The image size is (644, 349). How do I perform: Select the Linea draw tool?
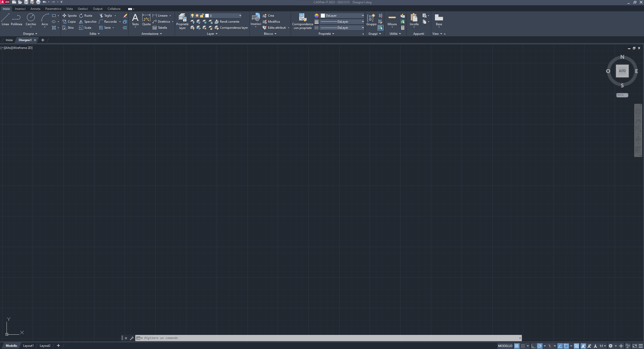pos(5,20)
